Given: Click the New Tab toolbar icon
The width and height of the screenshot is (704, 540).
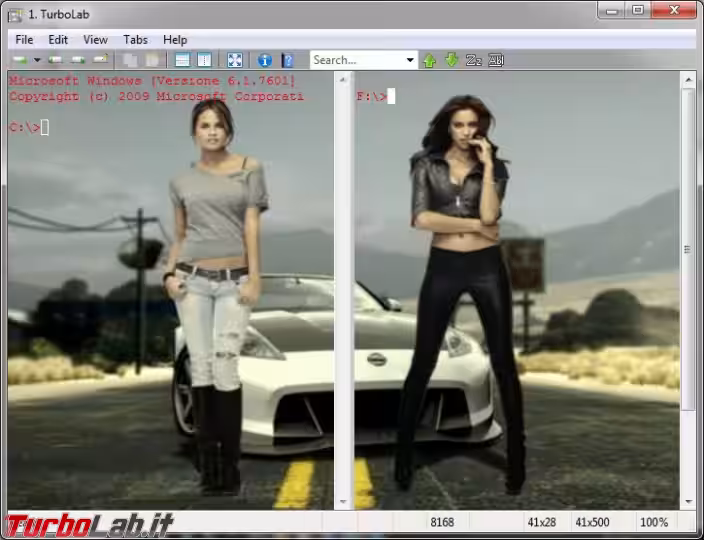Looking at the screenshot, I should [18, 60].
